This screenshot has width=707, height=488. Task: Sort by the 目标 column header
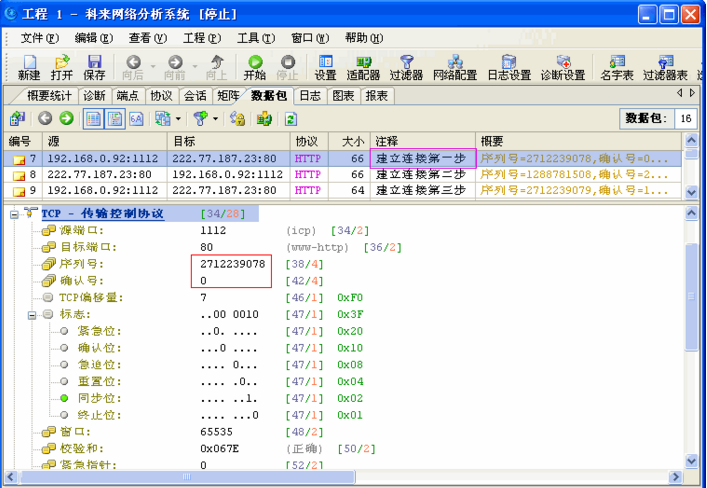[x=229, y=141]
